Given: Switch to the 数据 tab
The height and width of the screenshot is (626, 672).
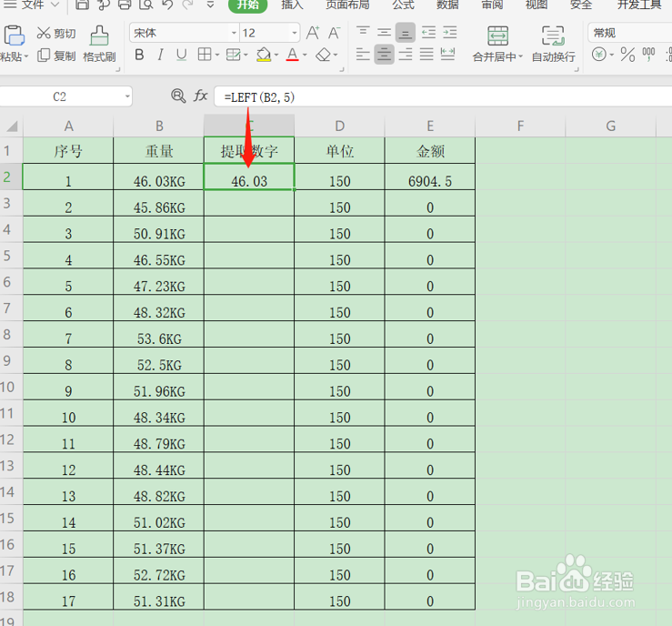Looking at the screenshot, I should click(447, 5).
